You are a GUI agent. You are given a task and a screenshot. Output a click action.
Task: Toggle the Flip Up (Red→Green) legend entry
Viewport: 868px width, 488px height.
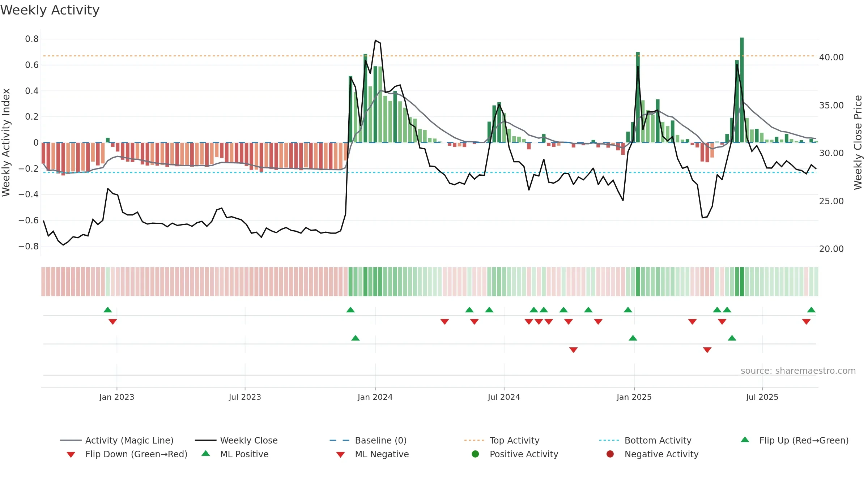tap(795, 440)
